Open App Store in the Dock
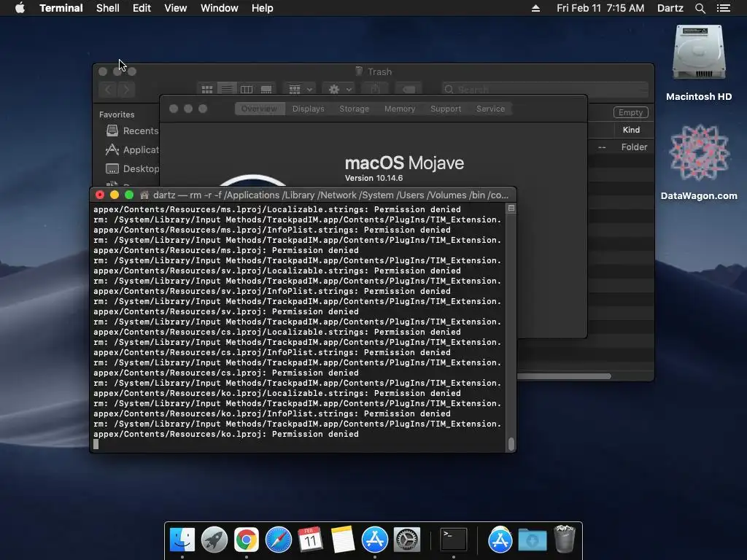747x560 pixels. pyautogui.click(x=374, y=540)
